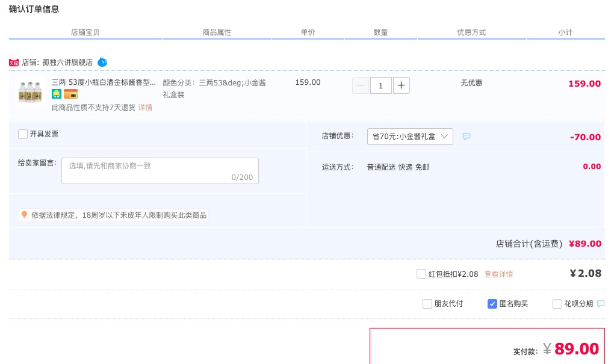Click the 0/200 character counter

tap(242, 177)
